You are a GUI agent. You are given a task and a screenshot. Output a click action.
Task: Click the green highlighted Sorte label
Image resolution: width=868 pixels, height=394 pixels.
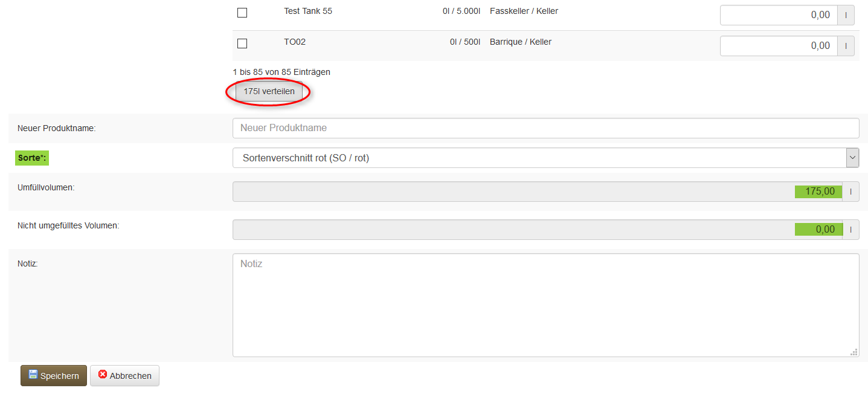pyautogui.click(x=32, y=158)
